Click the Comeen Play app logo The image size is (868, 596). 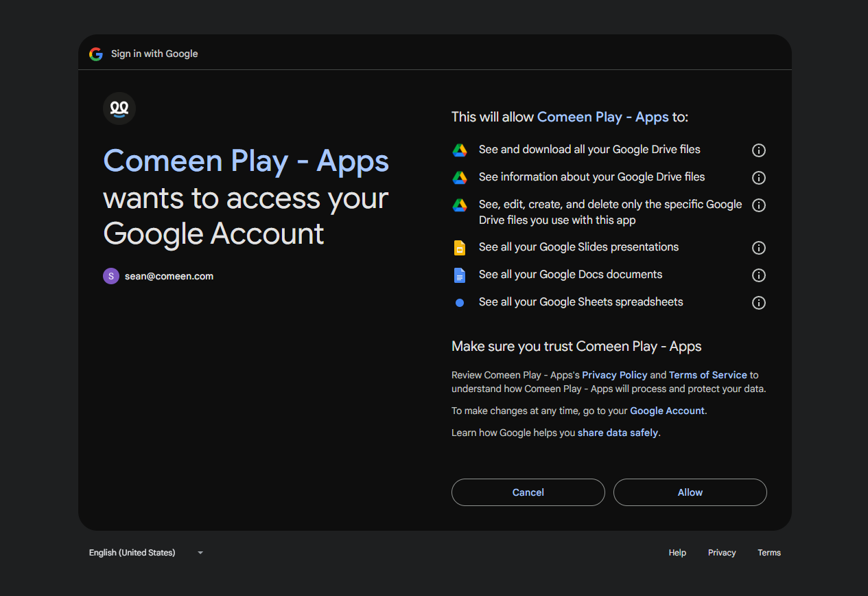pos(119,108)
